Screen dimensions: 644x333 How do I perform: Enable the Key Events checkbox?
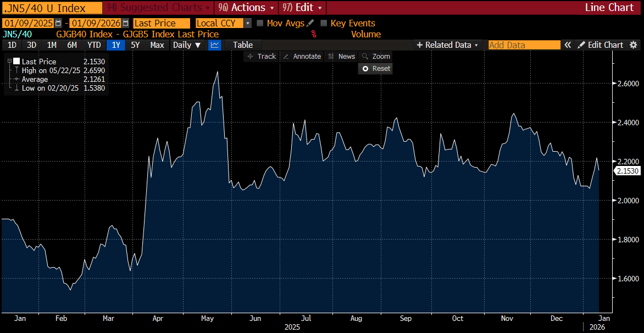[x=324, y=24]
